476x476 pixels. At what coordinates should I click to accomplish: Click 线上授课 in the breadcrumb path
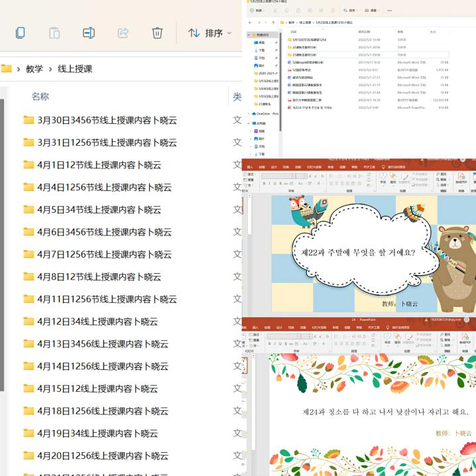point(75,68)
